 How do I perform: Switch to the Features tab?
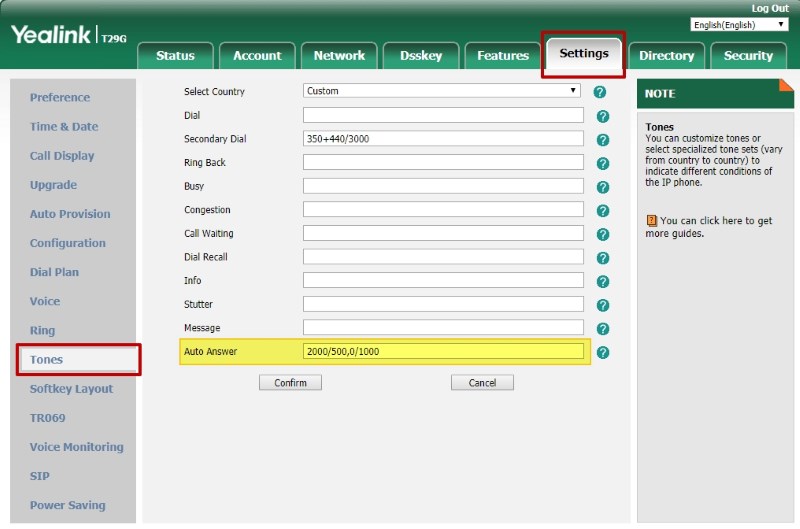click(x=503, y=56)
